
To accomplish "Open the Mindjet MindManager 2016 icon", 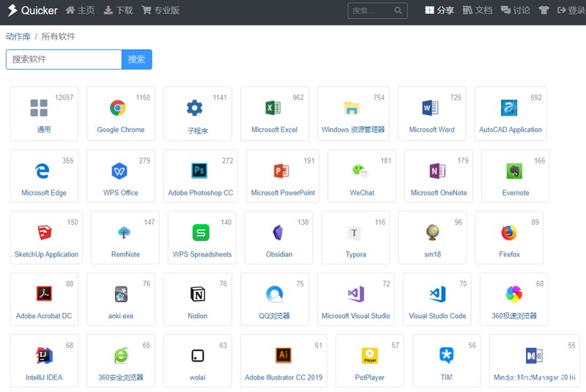I will coord(534,355).
